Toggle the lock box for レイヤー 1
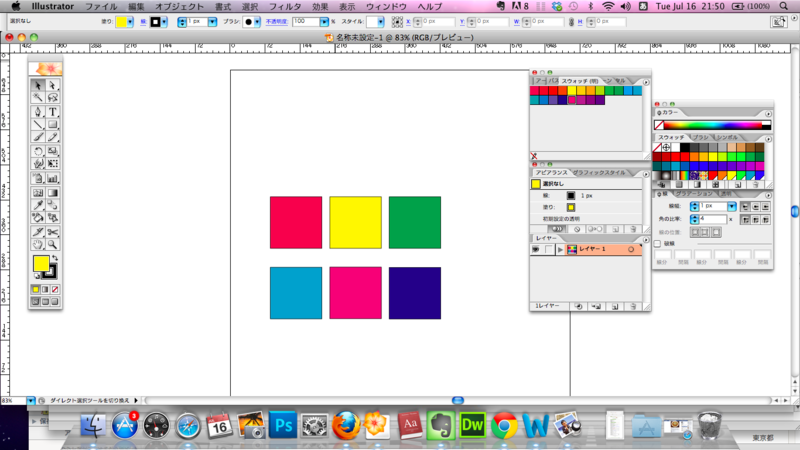The image size is (800, 450). [x=548, y=249]
